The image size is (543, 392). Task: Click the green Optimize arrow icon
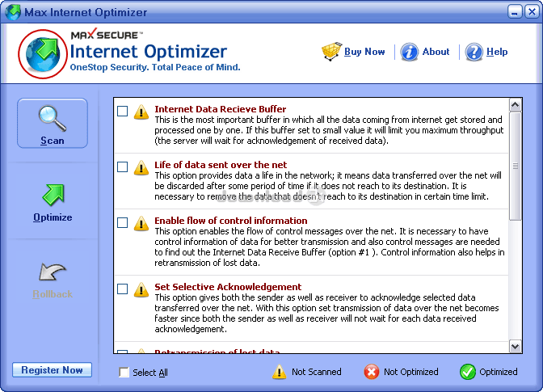pos(53,195)
